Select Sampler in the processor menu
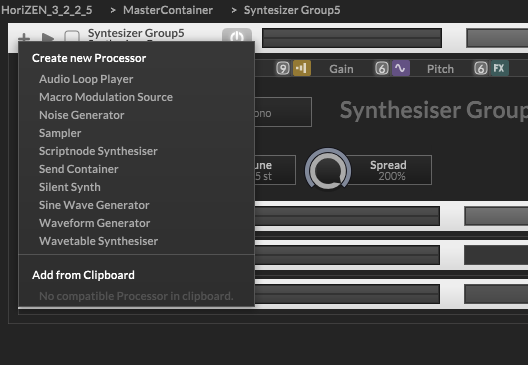This screenshot has height=365, width=528. (x=136, y=133)
